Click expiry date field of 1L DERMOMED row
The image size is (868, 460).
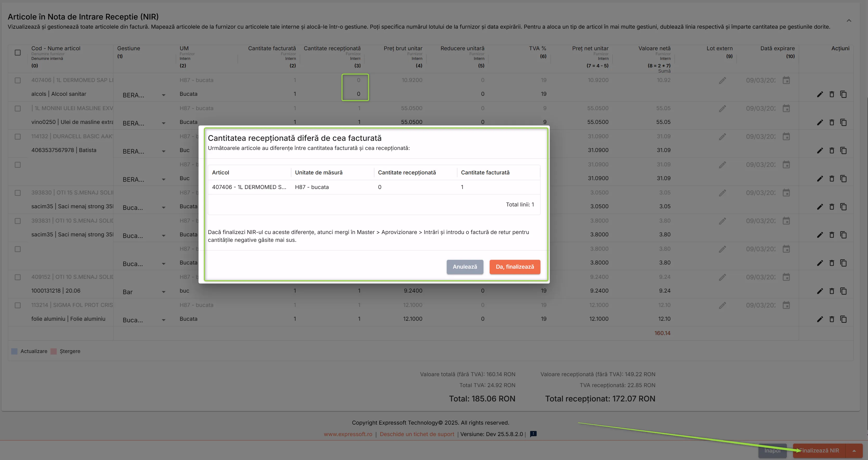pos(761,80)
